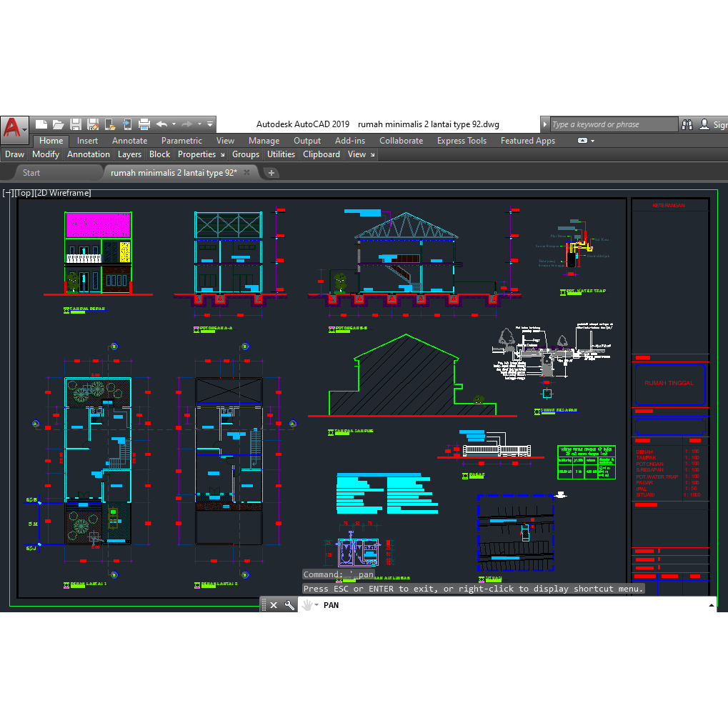Open View panel dialog launcher arrow
This screenshot has width=728, height=728.
(372, 155)
